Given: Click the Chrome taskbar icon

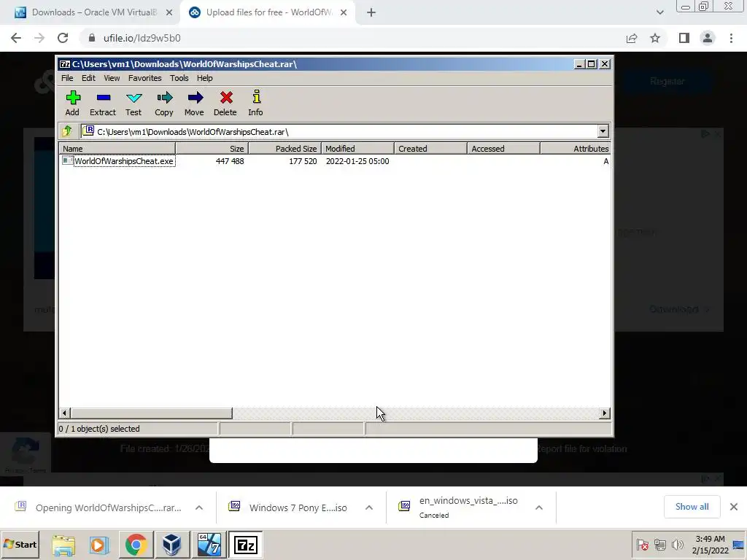Looking at the screenshot, I should 136,545.
